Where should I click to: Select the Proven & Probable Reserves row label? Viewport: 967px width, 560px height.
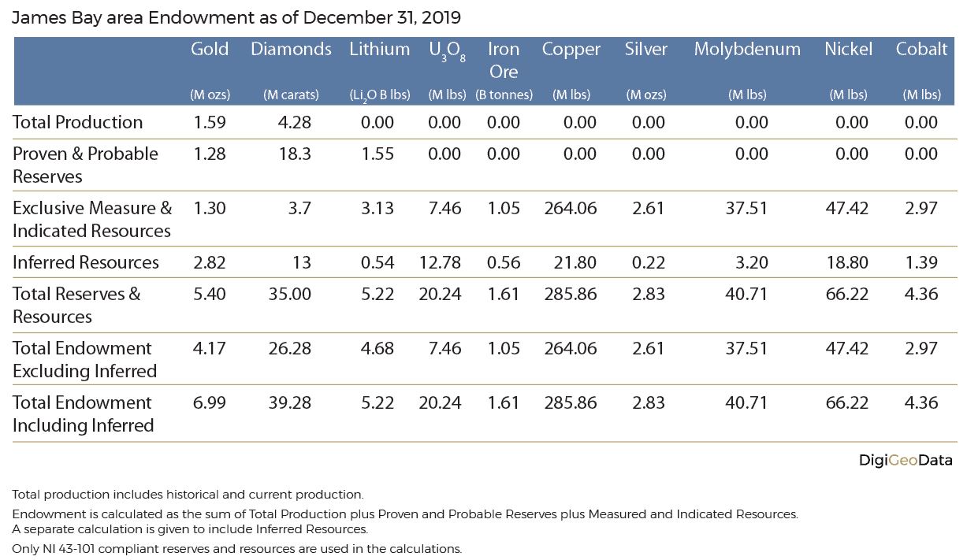pyautogui.click(x=85, y=165)
